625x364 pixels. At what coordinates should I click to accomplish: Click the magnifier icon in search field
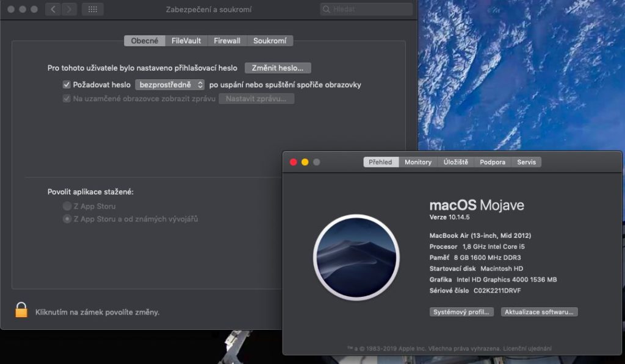pyautogui.click(x=327, y=9)
